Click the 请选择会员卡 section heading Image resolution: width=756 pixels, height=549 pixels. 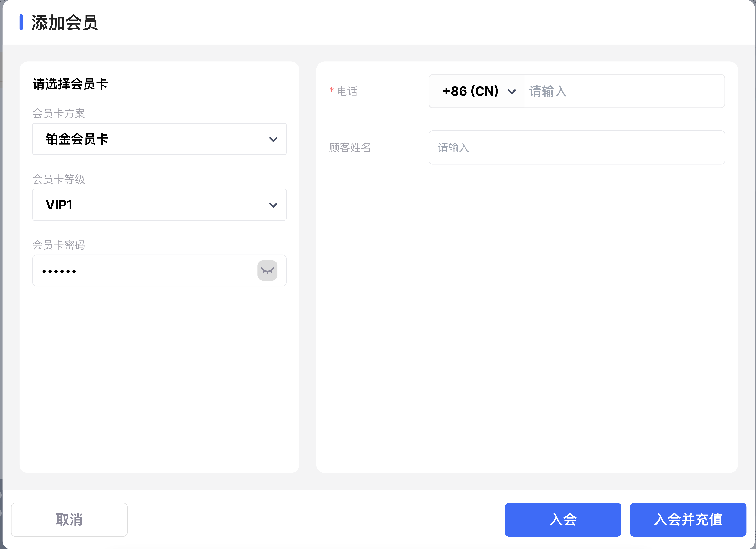[70, 84]
